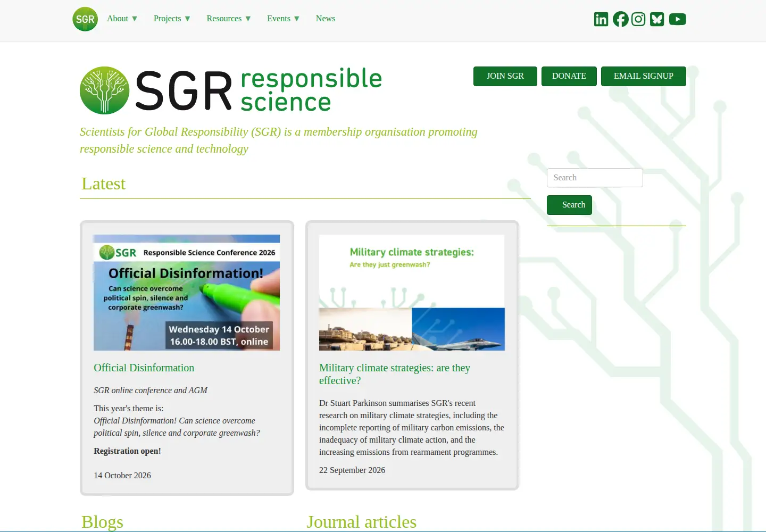The width and height of the screenshot is (766, 532).
Task: Click the 'Registration open!' text
Action: click(127, 451)
